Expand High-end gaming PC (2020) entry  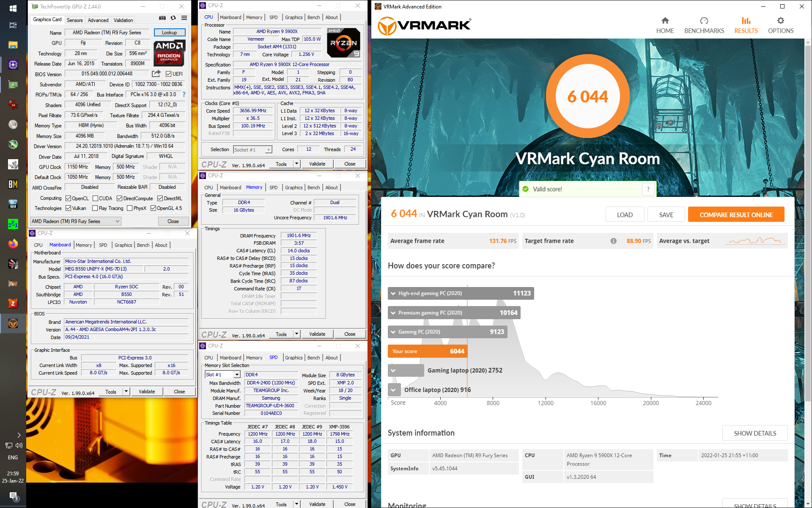[461, 293]
